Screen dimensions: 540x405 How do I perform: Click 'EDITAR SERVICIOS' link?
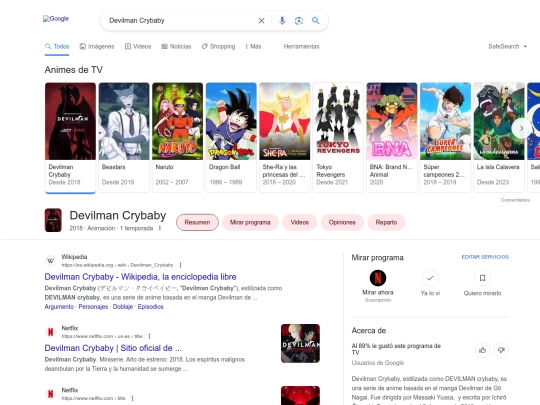click(x=485, y=257)
